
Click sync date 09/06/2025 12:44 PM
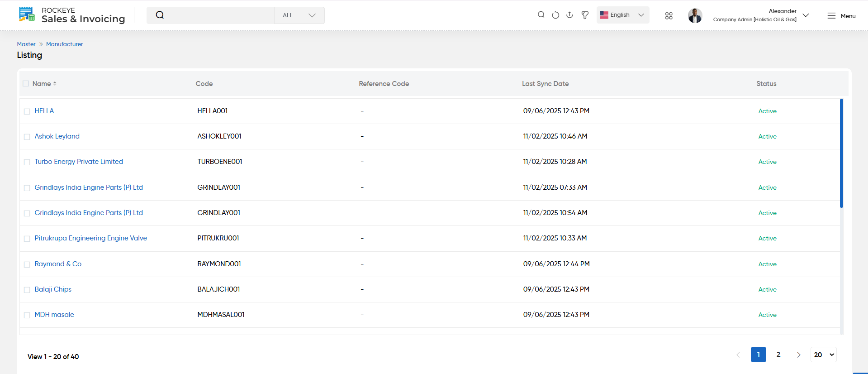tap(556, 264)
